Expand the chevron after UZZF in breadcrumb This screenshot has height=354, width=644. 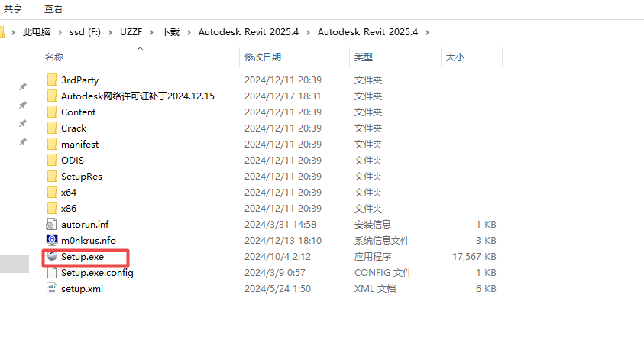[x=151, y=32]
